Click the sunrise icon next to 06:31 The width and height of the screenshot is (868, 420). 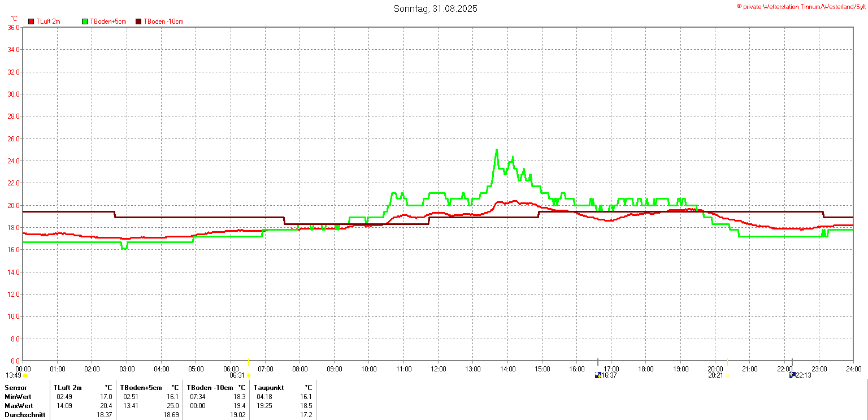click(249, 375)
